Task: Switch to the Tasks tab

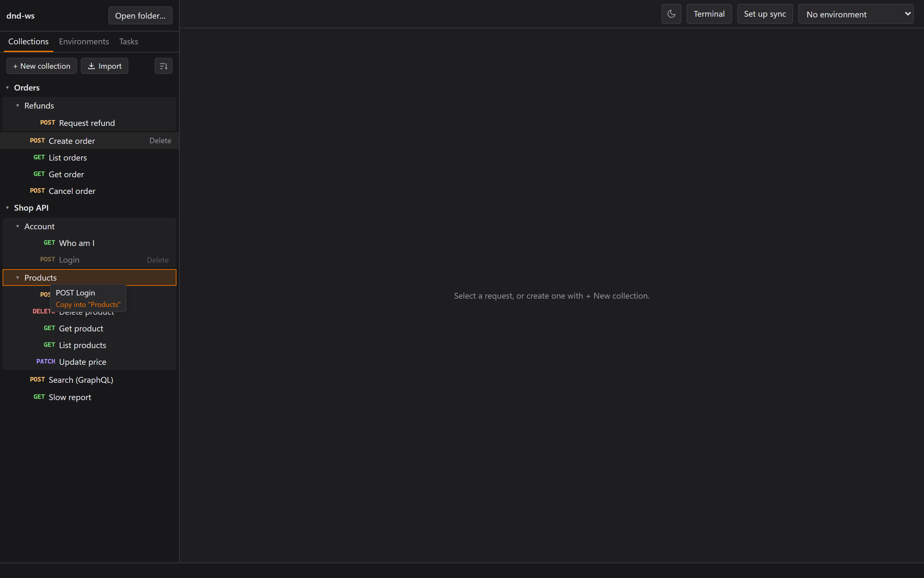Action: click(x=128, y=41)
